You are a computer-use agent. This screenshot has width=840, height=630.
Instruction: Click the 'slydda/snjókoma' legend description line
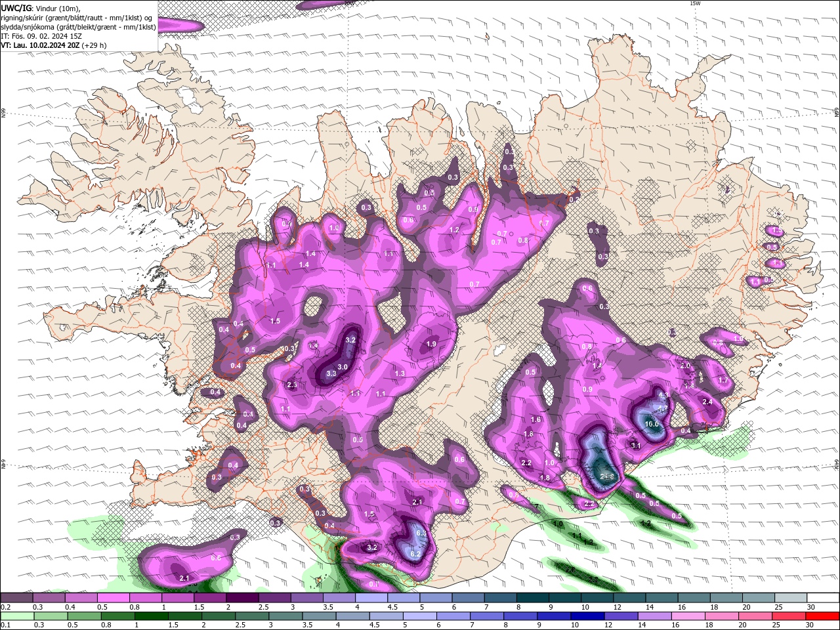pyautogui.click(x=78, y=27)
